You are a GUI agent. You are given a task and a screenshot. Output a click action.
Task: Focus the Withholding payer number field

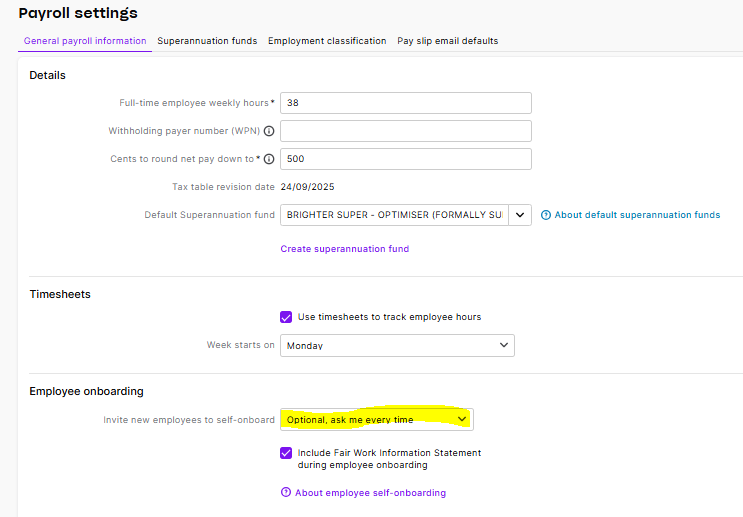point(405,131)
